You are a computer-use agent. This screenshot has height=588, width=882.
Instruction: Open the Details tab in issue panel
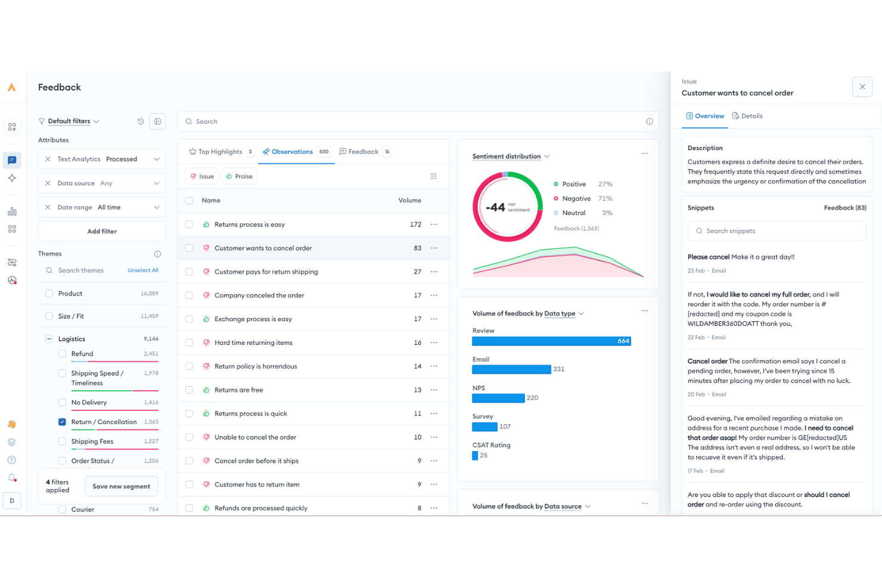(747, 116)
